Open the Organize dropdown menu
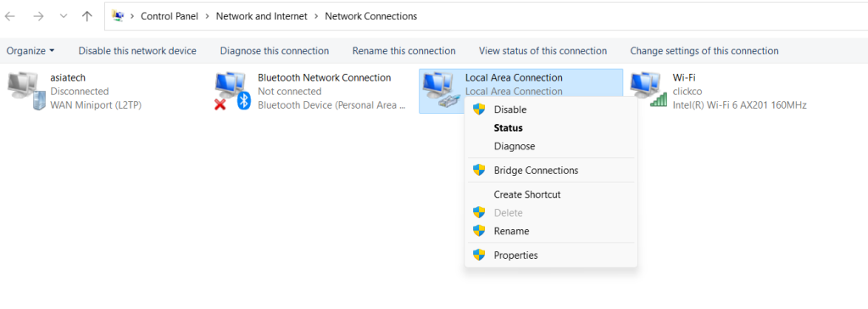The width and height of the screenshot is (868, 309). [x=31, y=50]
